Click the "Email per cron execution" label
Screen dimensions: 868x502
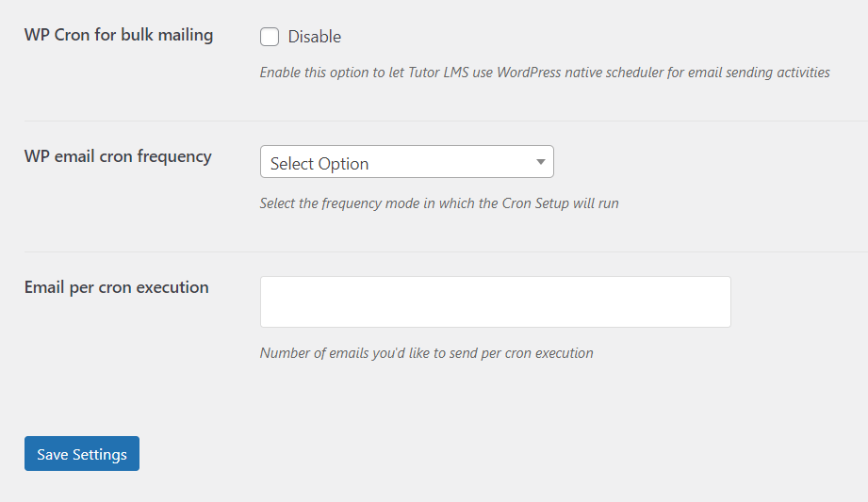(117, 287)
